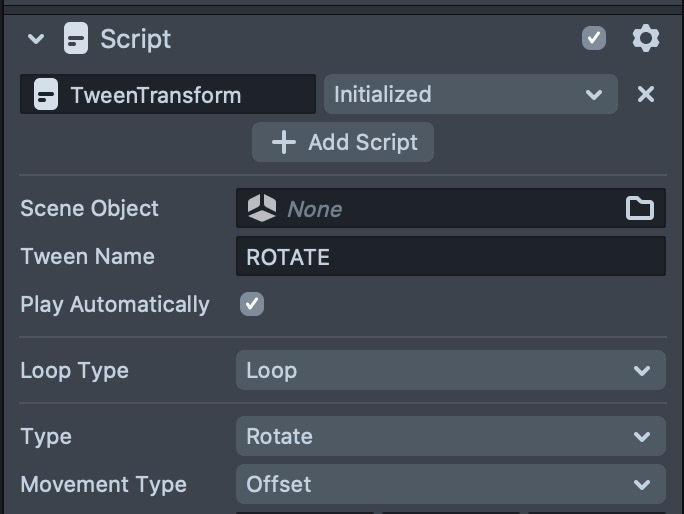This screenshot has width=684, height=514.
Task: Expand the Movement Type Offset dropdown
Action: pos(450,484)
